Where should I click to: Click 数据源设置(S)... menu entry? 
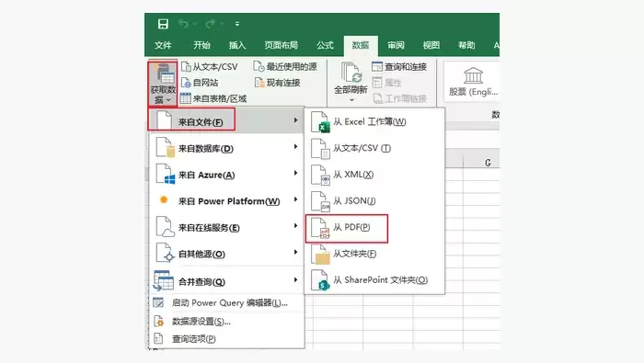[x=226, y=321]
